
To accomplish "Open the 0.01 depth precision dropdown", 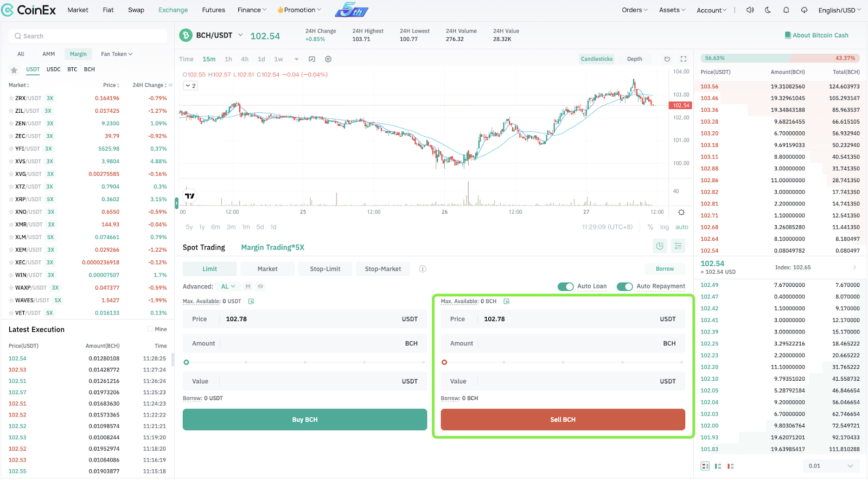I will 831,466.
